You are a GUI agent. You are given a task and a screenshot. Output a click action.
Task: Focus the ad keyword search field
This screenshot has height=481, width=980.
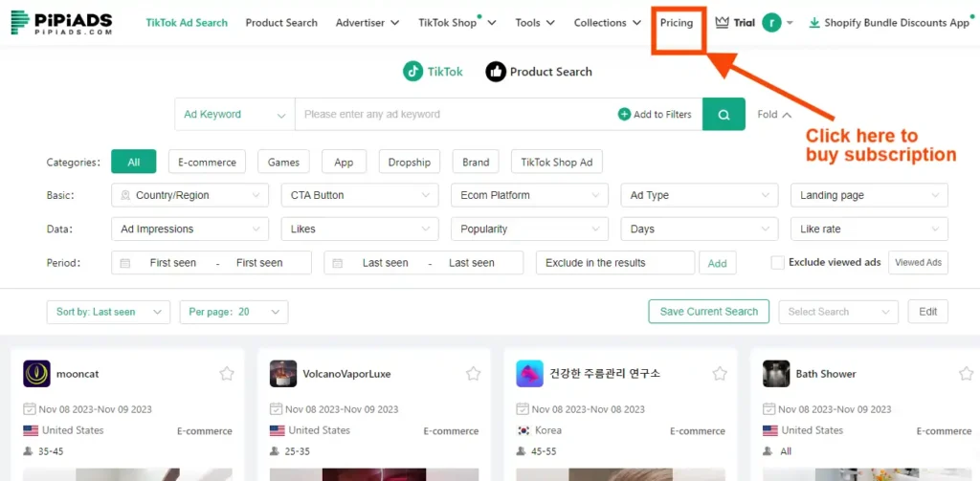[x=455, y=115]
